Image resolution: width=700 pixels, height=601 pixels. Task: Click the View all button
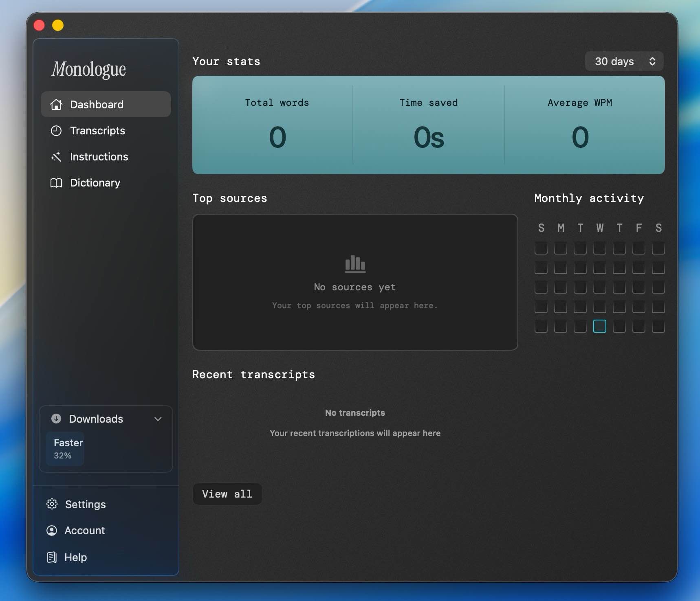point(227,494)
